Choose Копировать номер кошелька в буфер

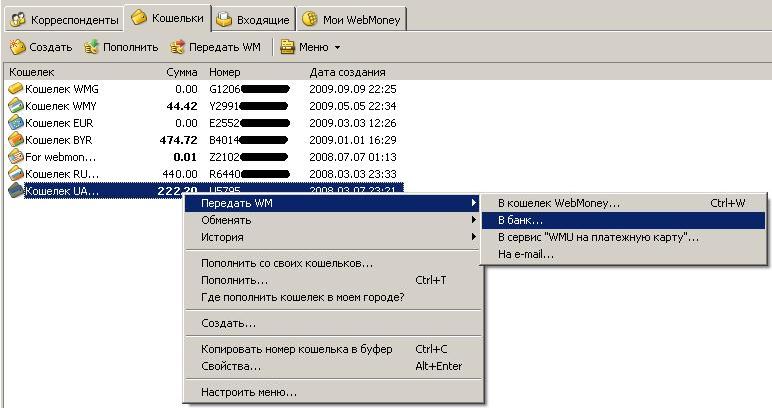coord(332,349)
